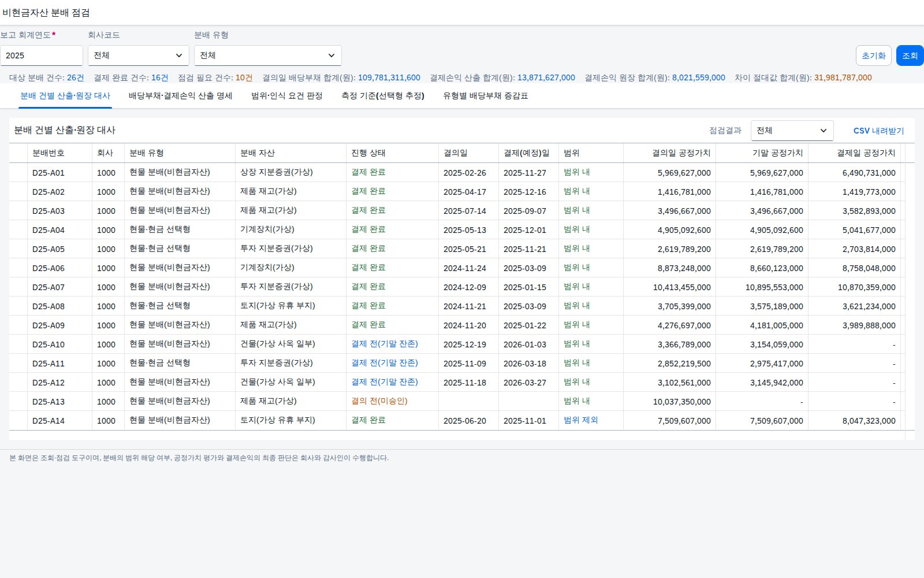This screenshot has width=924, height=578.
Task: Click 범위 제외 in D25-A14 row
Action: click(x=581, y=420)
